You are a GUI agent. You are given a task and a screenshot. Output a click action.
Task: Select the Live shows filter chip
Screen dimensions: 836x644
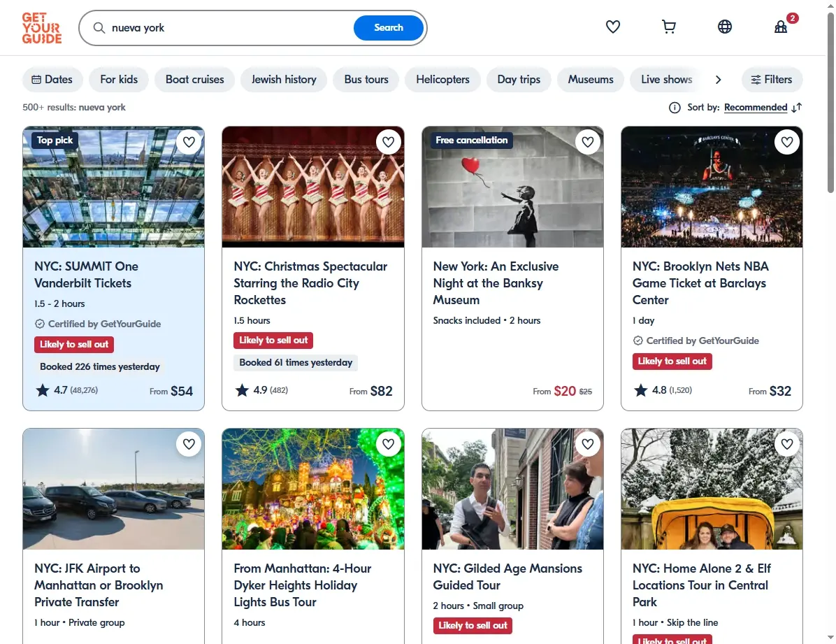click(666, 80)
